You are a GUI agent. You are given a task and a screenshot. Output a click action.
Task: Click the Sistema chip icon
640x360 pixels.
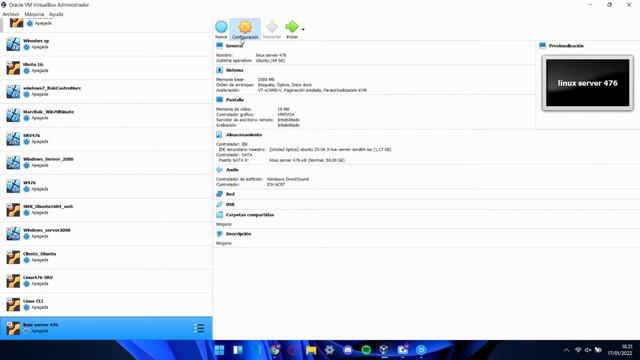(x=219, y=70)
